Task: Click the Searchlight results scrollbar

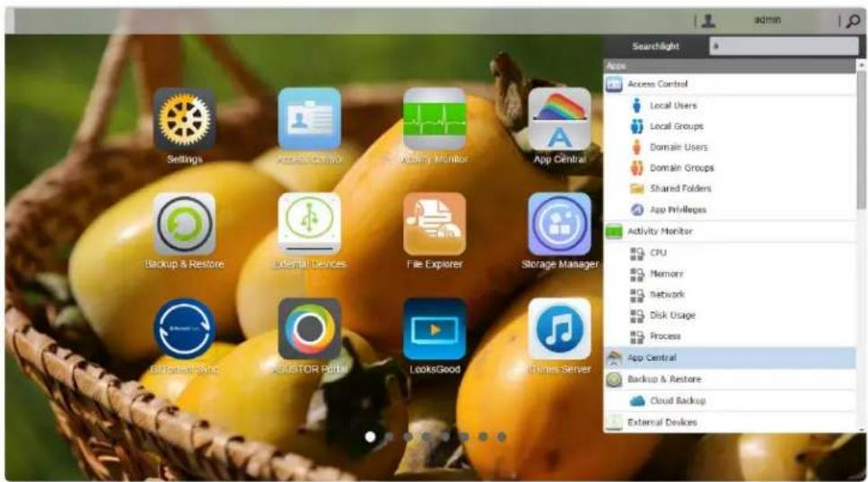Action: (x=861, y=138)
